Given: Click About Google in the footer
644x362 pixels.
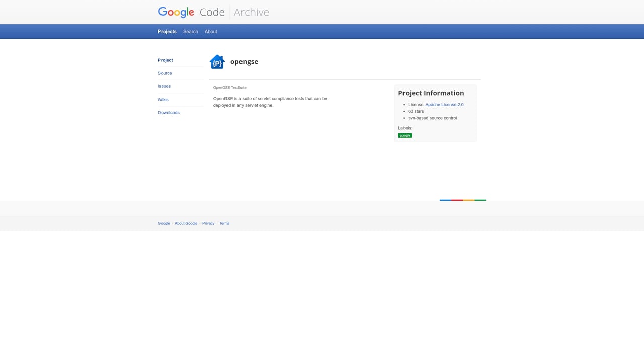Looking at the screenshot, I should coord(186,223).
